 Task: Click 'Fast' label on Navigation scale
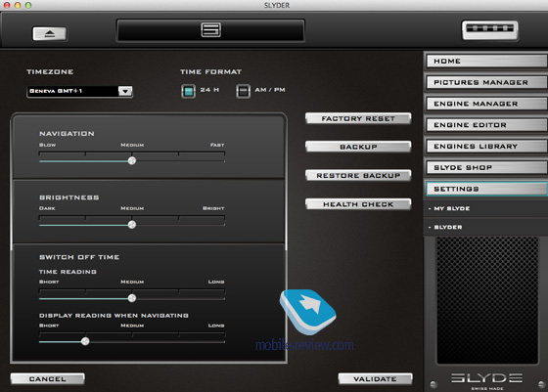[x=217, y=145]
